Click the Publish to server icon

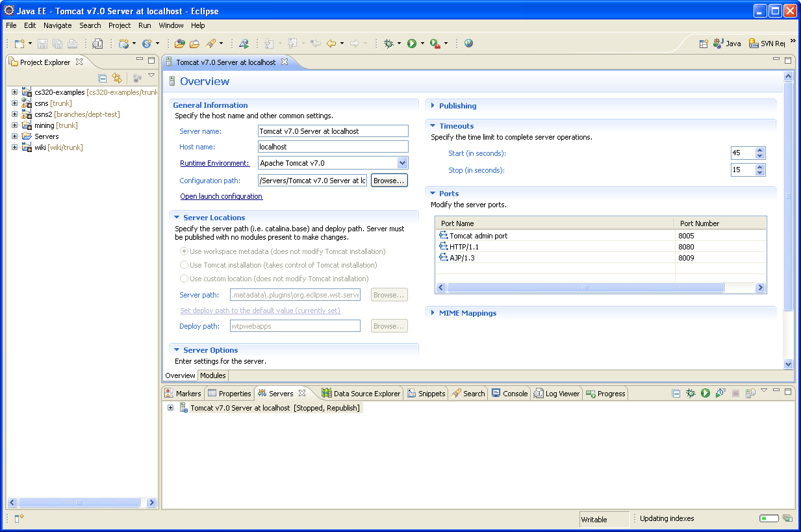(750, 394)
